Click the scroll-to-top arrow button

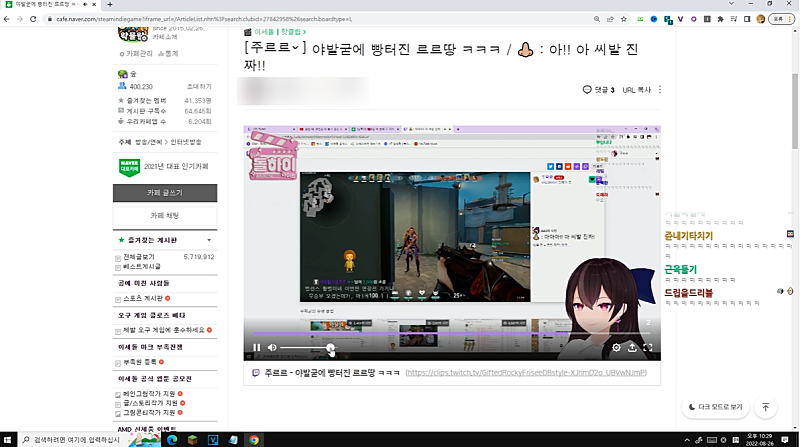point(766,407)
